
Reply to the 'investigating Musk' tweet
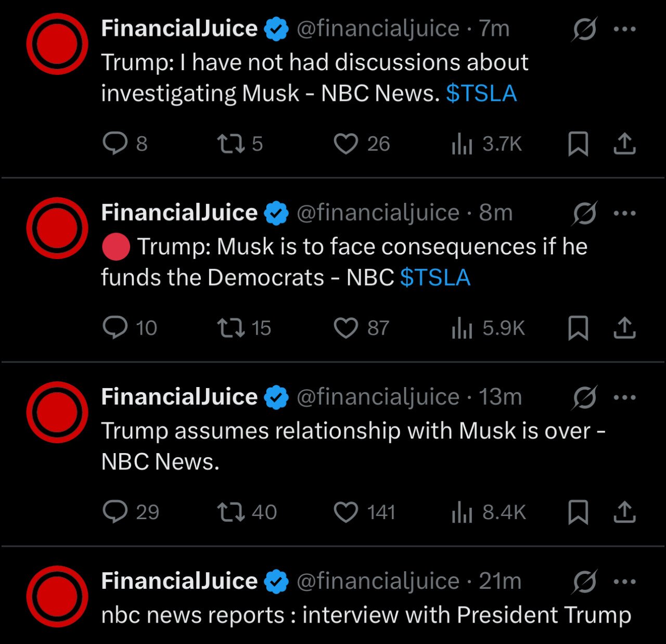[115, 144]
